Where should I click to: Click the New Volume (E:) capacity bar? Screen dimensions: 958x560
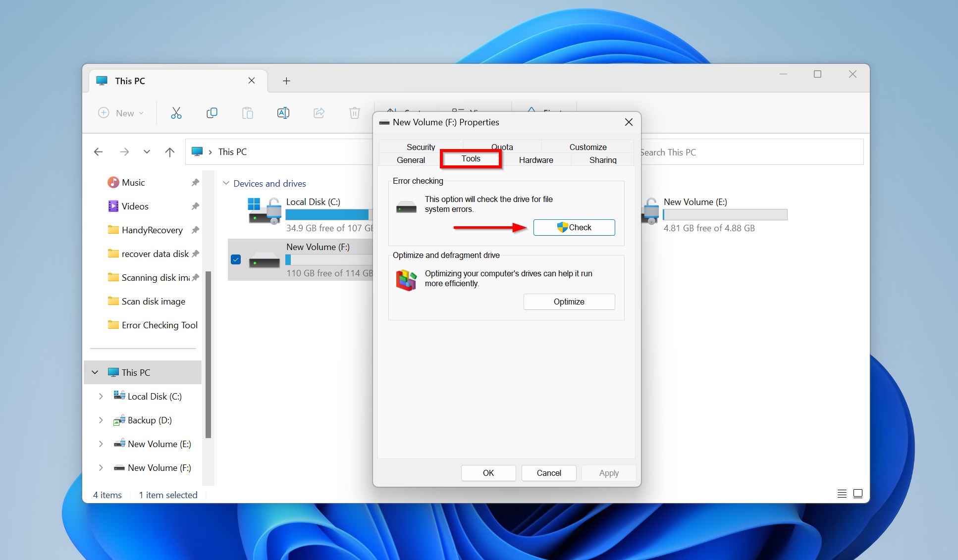[x=725, y=214]
